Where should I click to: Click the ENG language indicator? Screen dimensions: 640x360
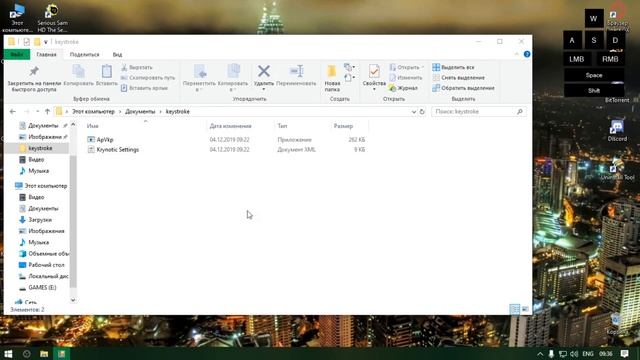[x=588, y=353]
